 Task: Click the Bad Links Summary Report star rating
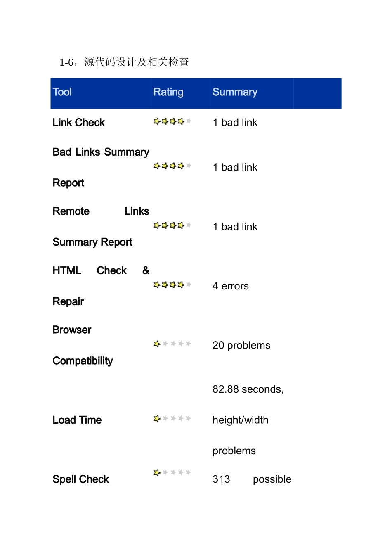pyautogui.click(x=172, y=166)
